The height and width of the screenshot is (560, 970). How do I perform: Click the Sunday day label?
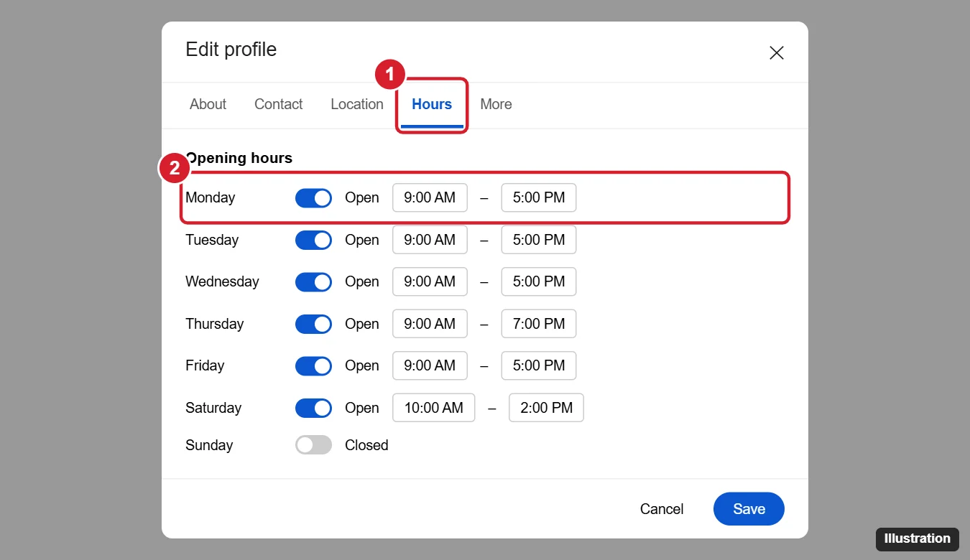point(209,445)
